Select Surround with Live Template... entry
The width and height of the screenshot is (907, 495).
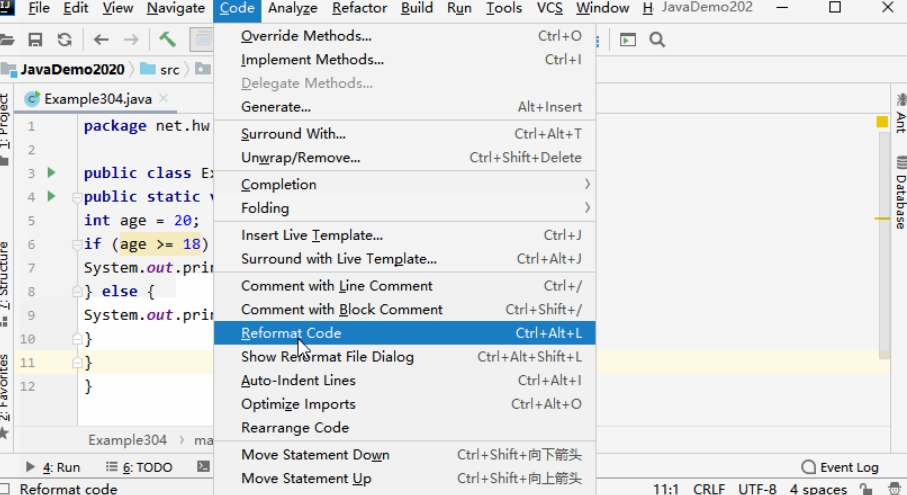(404, 259)
